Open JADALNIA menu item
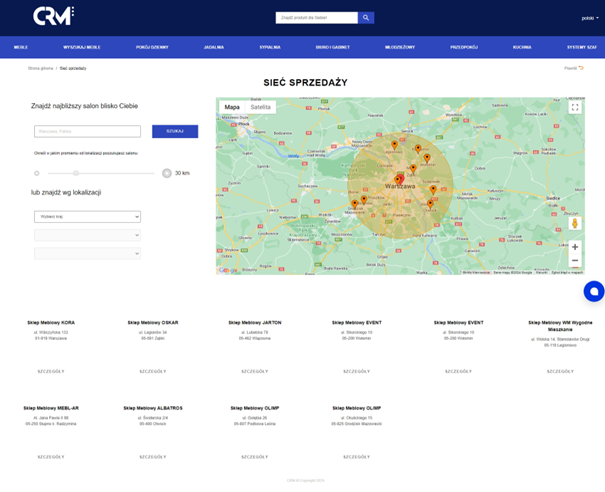The width and height of the screenshot is (605, 492). [214, 47]
